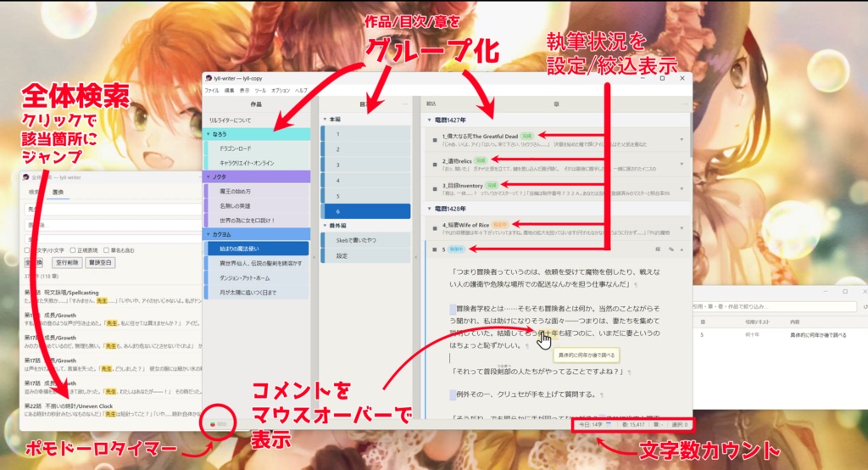Screen dimensions: 868x470
Task: Collapse the カクヨム works group
Action: pyautogui.click(x=209, y=234)
